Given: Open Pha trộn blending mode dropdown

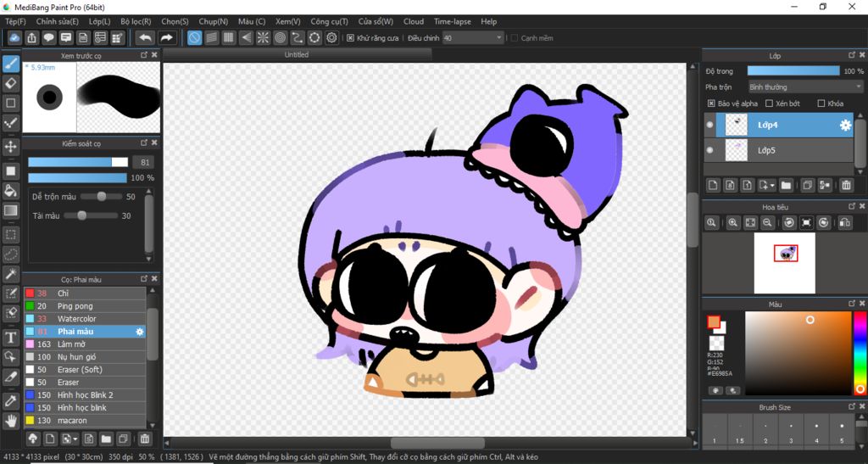Looking at the screenshot, I should [x=805, y=87].
